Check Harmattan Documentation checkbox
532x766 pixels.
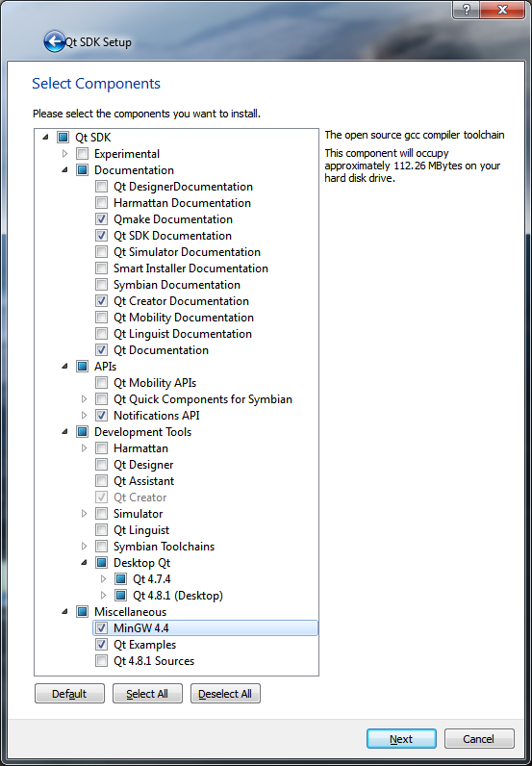101,203
